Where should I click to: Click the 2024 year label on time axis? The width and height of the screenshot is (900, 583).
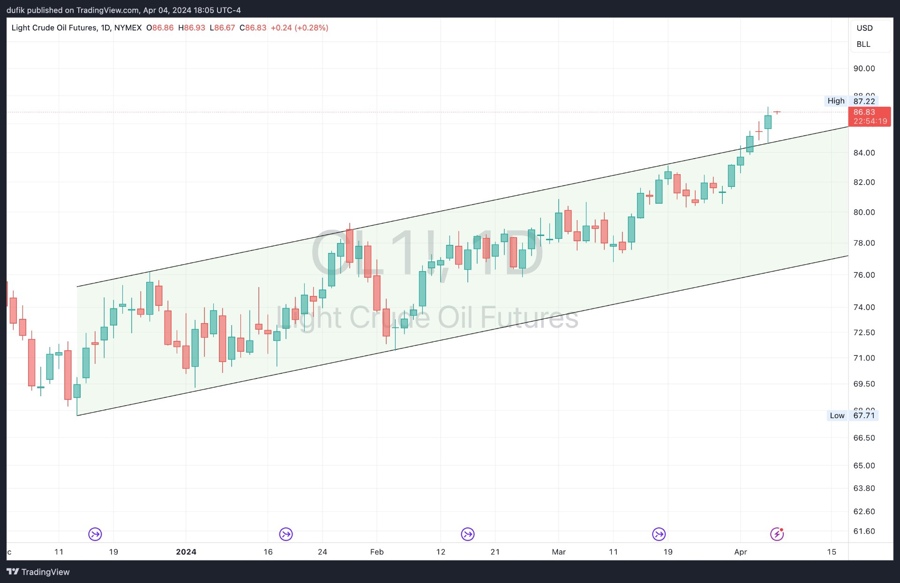(186, 552)
